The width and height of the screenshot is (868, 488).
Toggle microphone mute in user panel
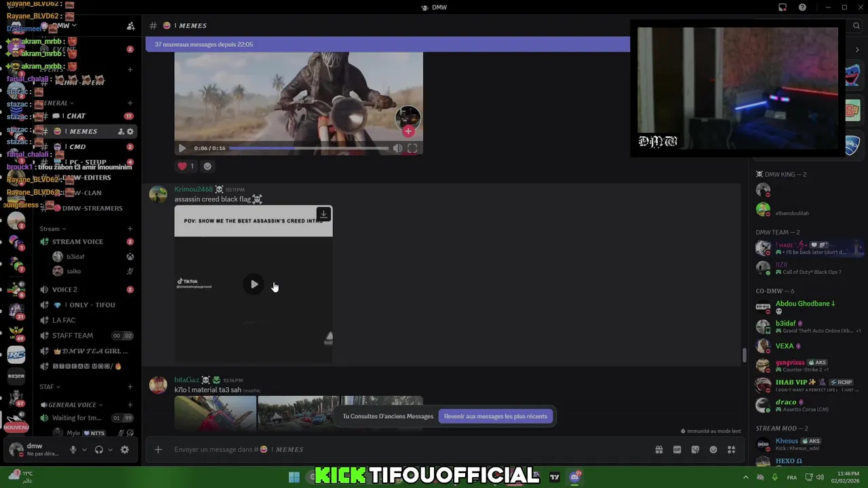[73, 449]
